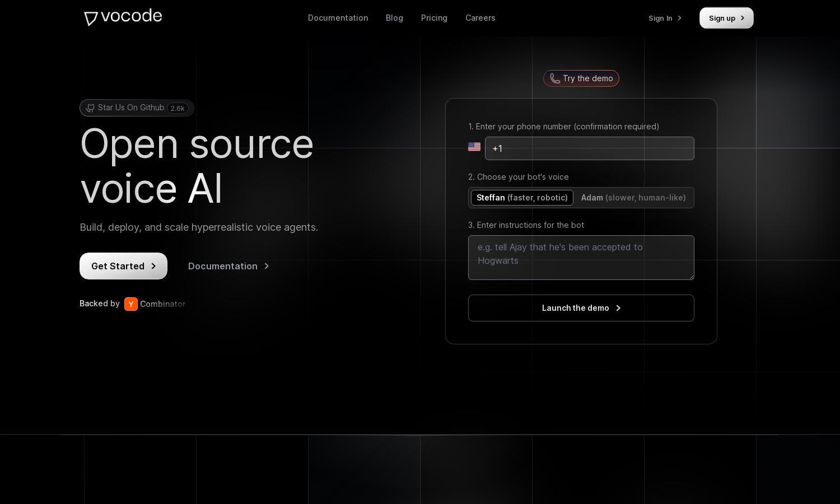Open Documentation in the top navigation
Image resolution: width=840 pixels, height=504 pixels.
(338, 18)
